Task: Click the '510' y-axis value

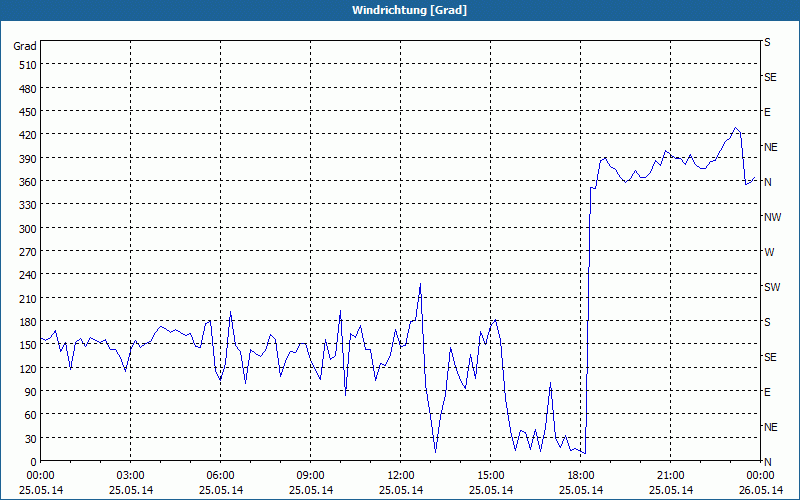Action: click(28, 65)
